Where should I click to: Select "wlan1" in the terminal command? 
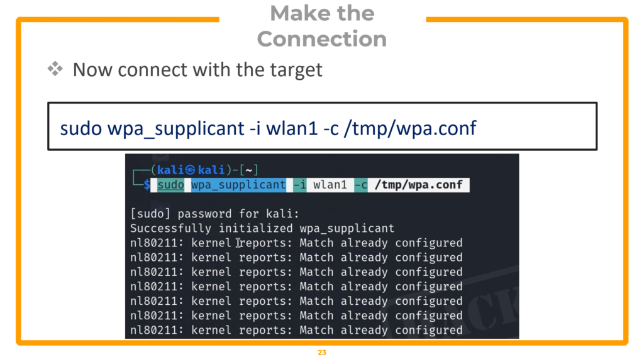coord(330,185)
